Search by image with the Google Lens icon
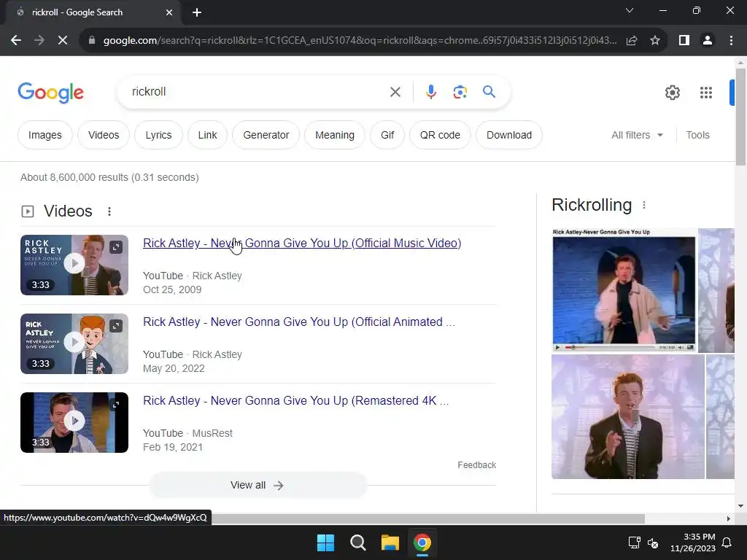This screenshot has height=560, width=747. (460, 92)
